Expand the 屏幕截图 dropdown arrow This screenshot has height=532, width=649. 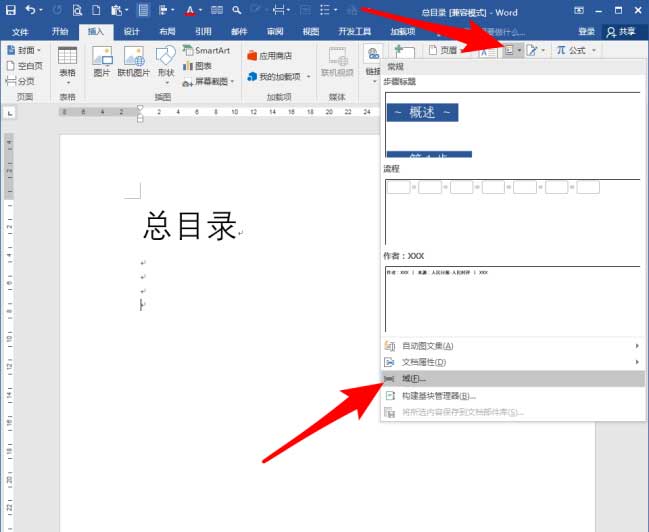(233, 82)
